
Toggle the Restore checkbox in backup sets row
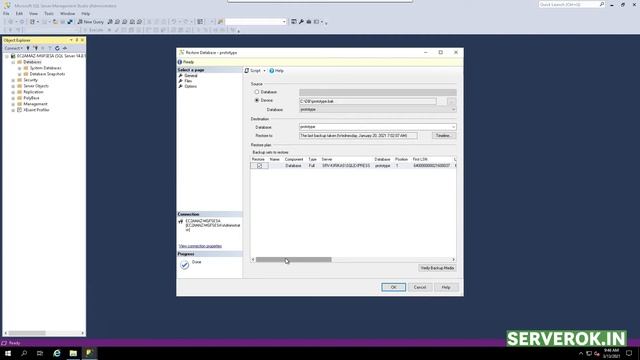coord(260,166)
